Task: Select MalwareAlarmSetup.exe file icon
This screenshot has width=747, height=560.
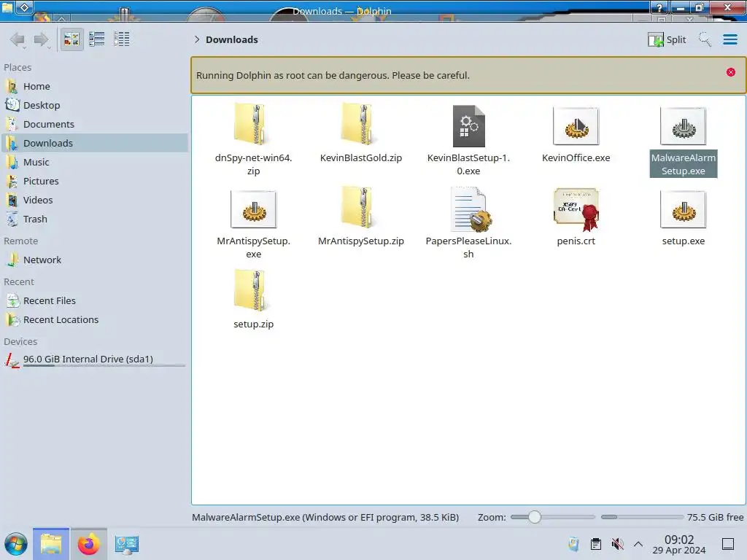Action: click(x=683, y=126)
